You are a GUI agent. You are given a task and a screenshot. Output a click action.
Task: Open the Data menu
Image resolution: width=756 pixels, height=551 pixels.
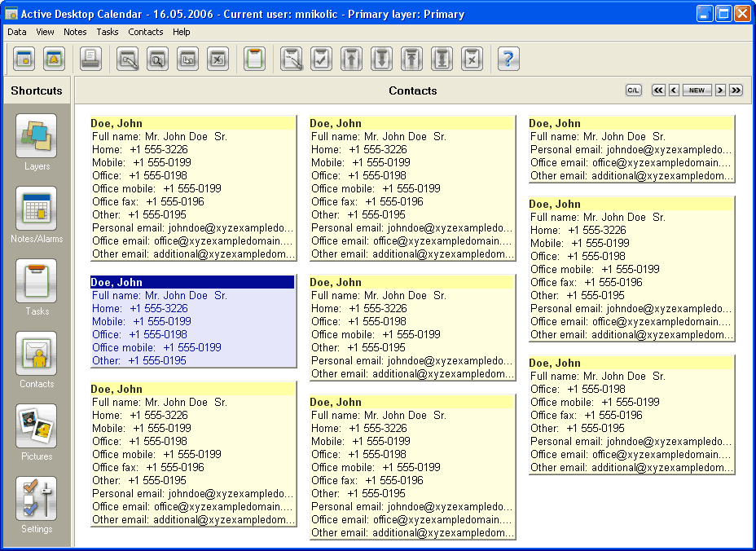point(16,32)
